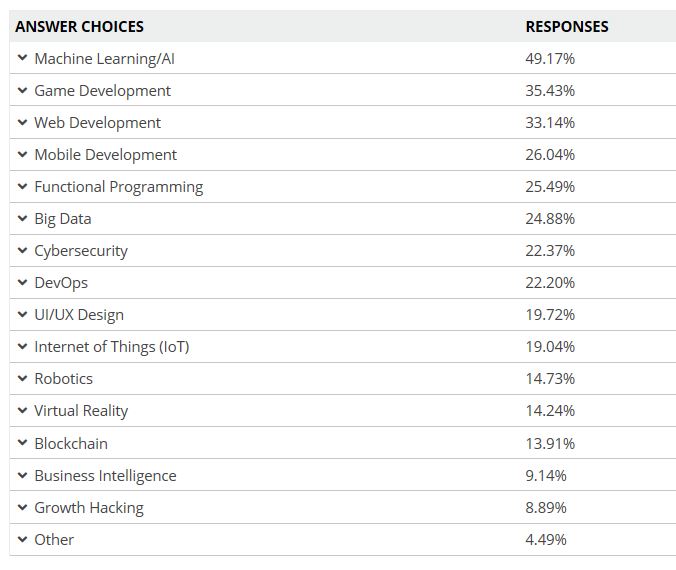Expand the Game Development chevron
The width and height of the screenshot is (676, 570).
tap(22, 90)
